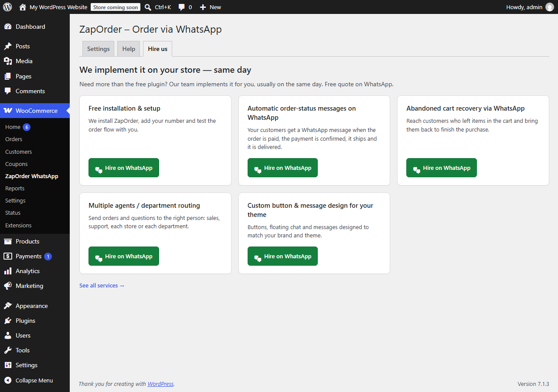Click the WooCommerce logo icon
558x392 pixels.
pyautogui.click(x=8, y=111)
